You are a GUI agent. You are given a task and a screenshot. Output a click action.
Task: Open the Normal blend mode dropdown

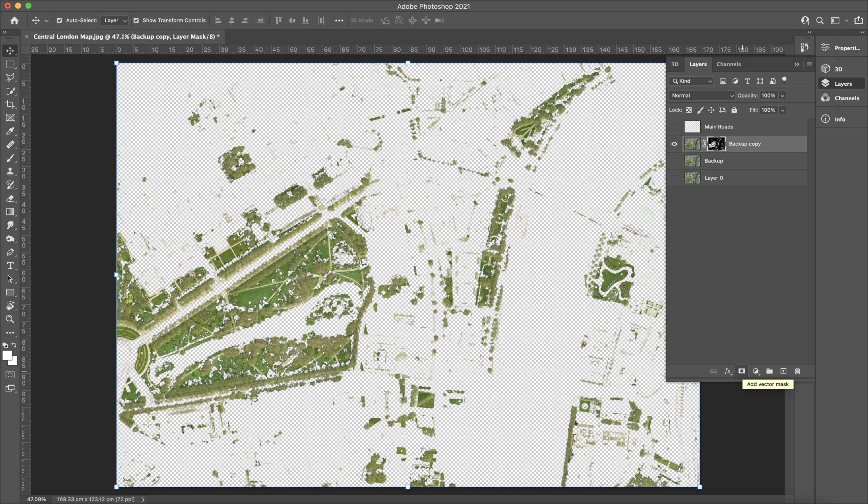click(x=702, y=95)
